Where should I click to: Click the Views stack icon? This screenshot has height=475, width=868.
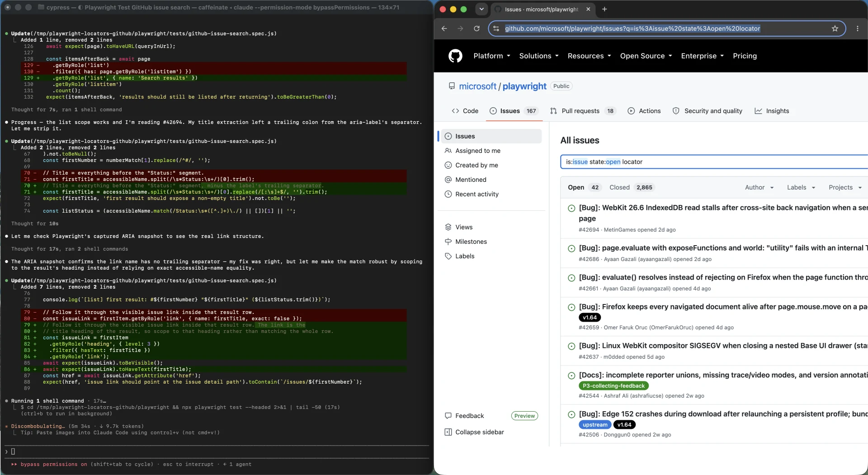pyautogui.click(x=448, y=227)
